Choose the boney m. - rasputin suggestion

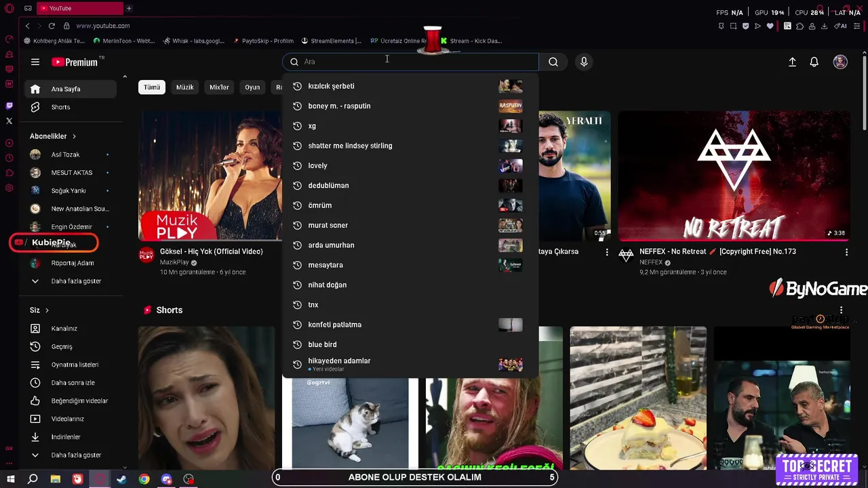410,106
